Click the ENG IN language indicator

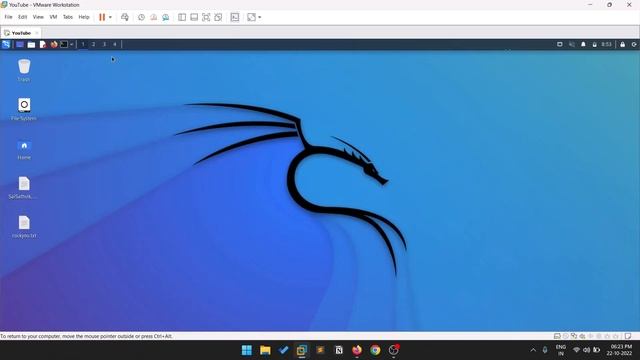[561, 350]
